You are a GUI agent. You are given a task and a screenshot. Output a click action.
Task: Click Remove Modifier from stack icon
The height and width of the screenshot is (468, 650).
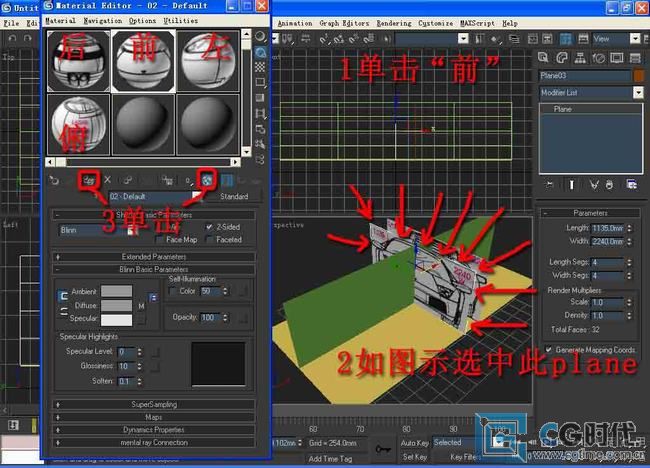tap(609, 184)
